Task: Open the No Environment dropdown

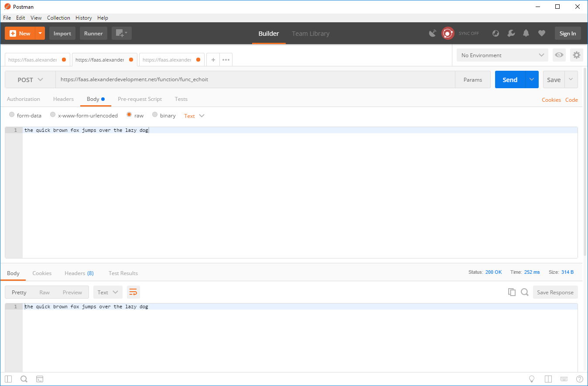Action: 503,55
